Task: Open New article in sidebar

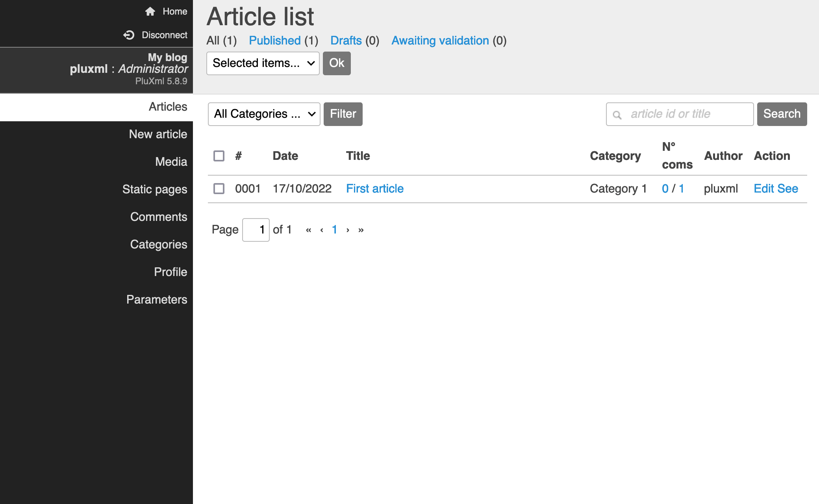Action: (x=158, y=134)
